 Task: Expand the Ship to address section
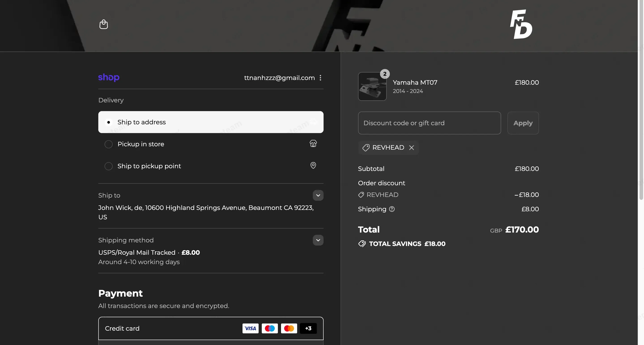318,195
